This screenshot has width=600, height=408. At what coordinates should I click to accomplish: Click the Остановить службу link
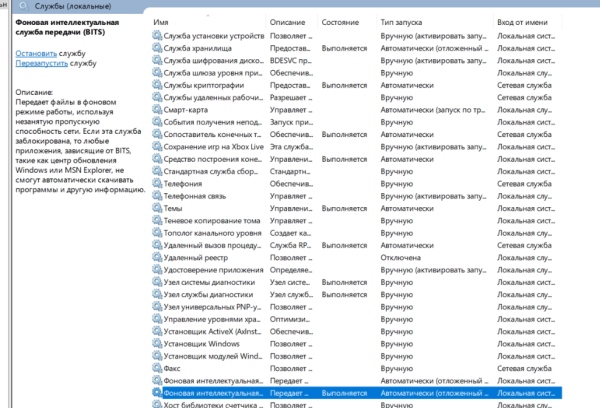(36, 53)
